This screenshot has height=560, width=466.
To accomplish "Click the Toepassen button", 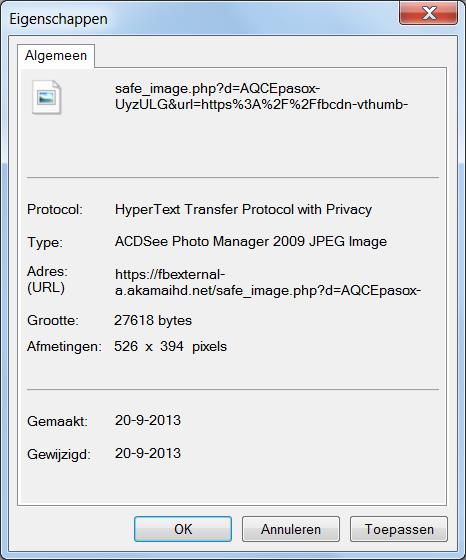I will click(399, 529).
